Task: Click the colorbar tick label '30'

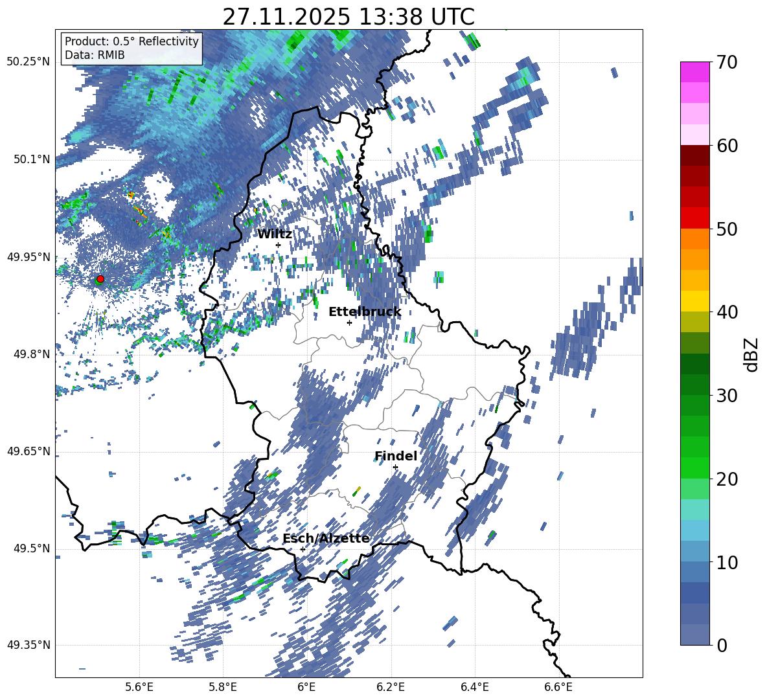Action: coord(726,396)
